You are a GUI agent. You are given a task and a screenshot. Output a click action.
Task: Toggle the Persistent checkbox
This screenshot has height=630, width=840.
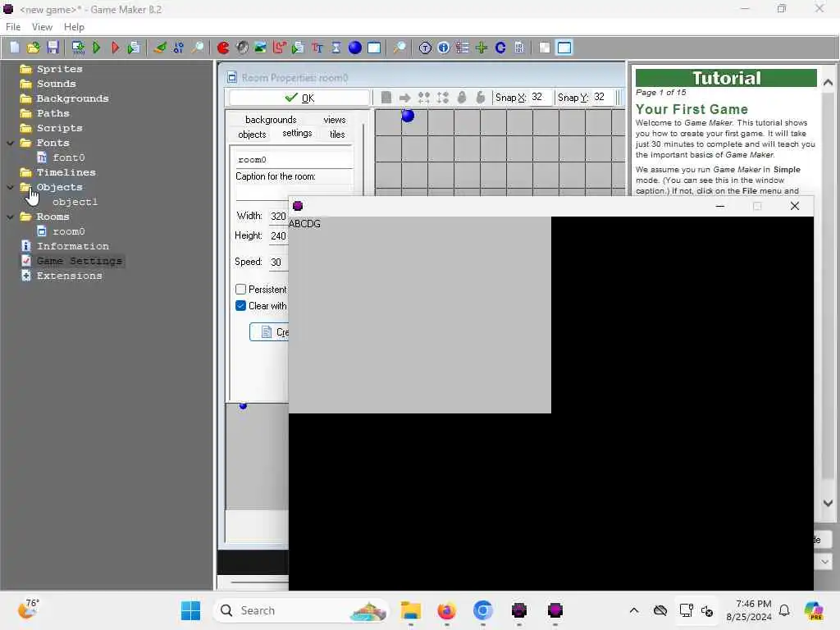(240, 290)
